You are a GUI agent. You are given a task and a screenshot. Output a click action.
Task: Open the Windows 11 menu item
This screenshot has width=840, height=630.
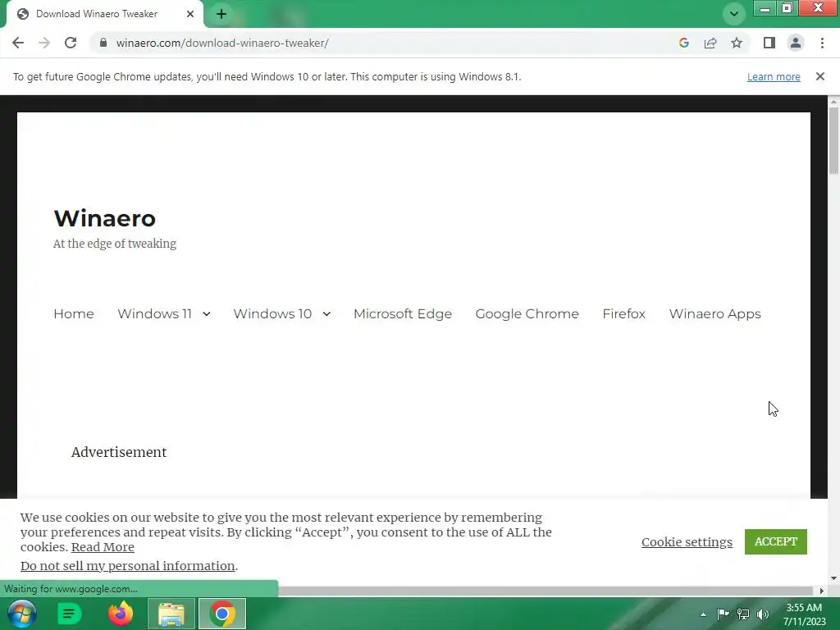point(154,314)
